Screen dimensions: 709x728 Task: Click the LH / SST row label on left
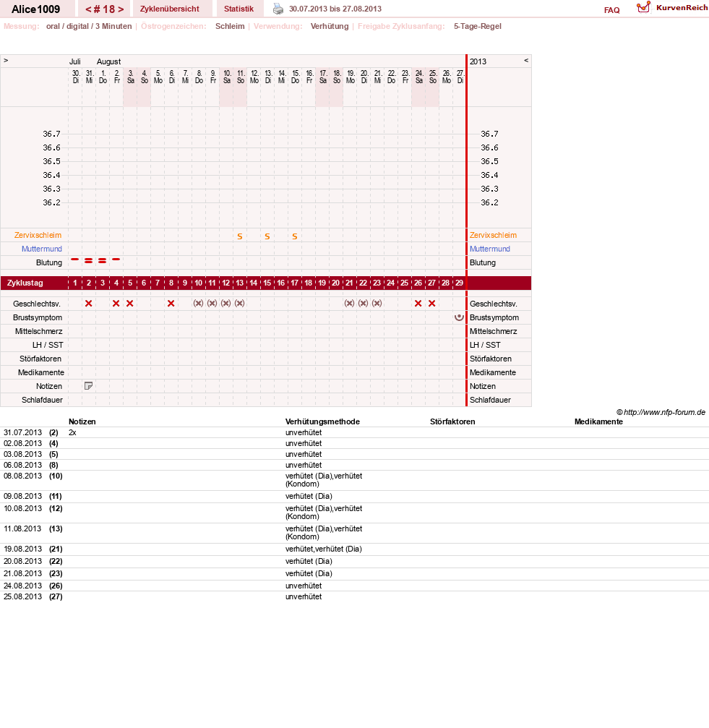(48, 345)
